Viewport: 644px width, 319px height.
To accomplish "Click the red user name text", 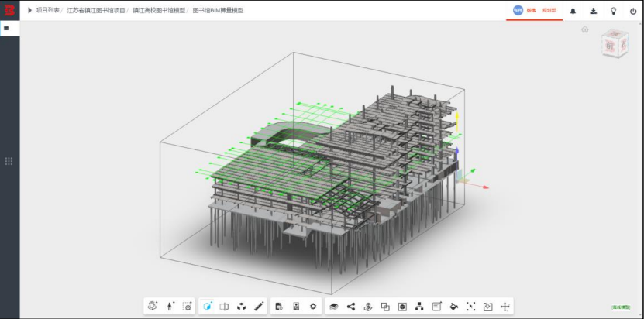I will coord(531,10).
